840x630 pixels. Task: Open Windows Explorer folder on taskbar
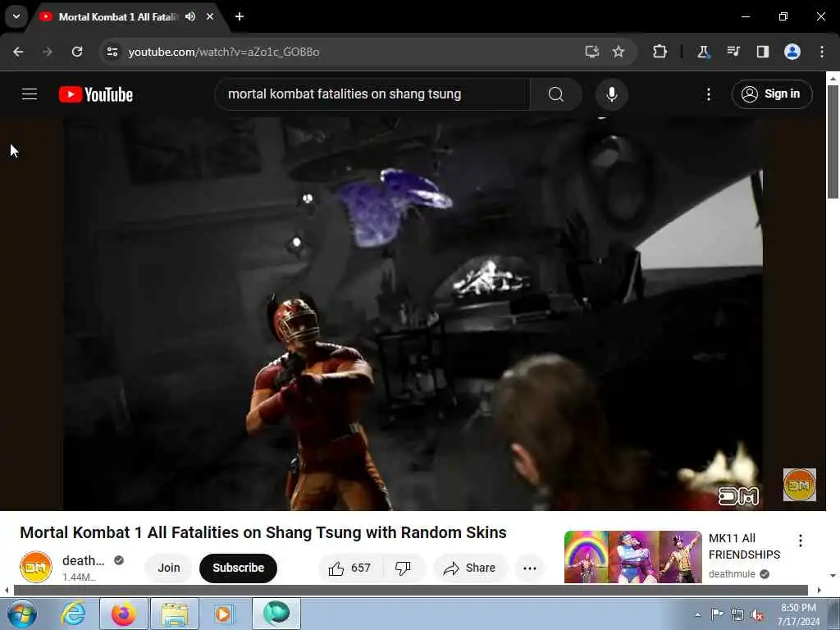click(x=175, y=614)
